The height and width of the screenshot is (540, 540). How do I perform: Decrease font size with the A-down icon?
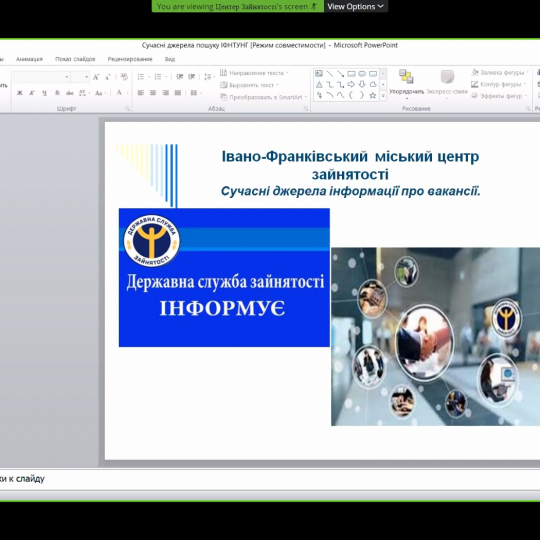tap(108, 77)
